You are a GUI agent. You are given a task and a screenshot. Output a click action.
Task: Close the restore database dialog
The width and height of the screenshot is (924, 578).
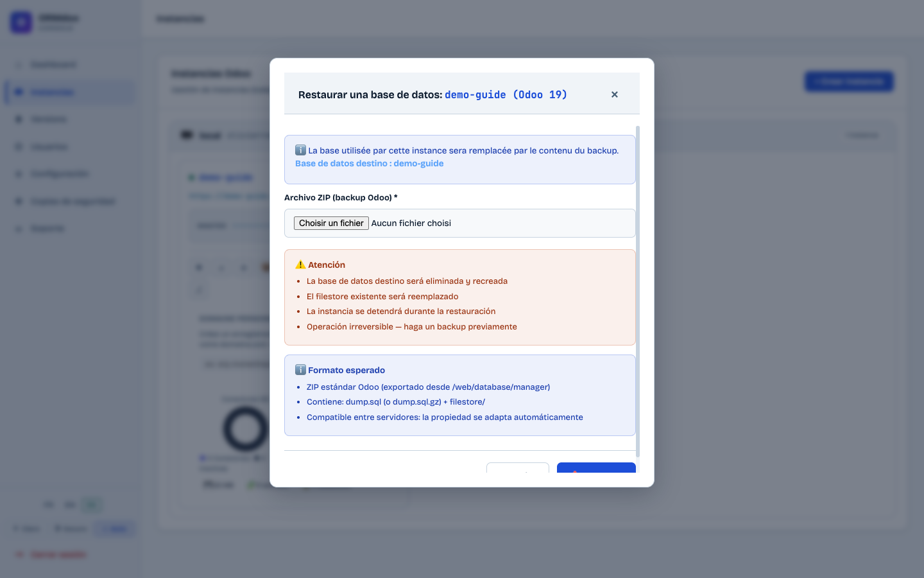(x=614, y=94)
